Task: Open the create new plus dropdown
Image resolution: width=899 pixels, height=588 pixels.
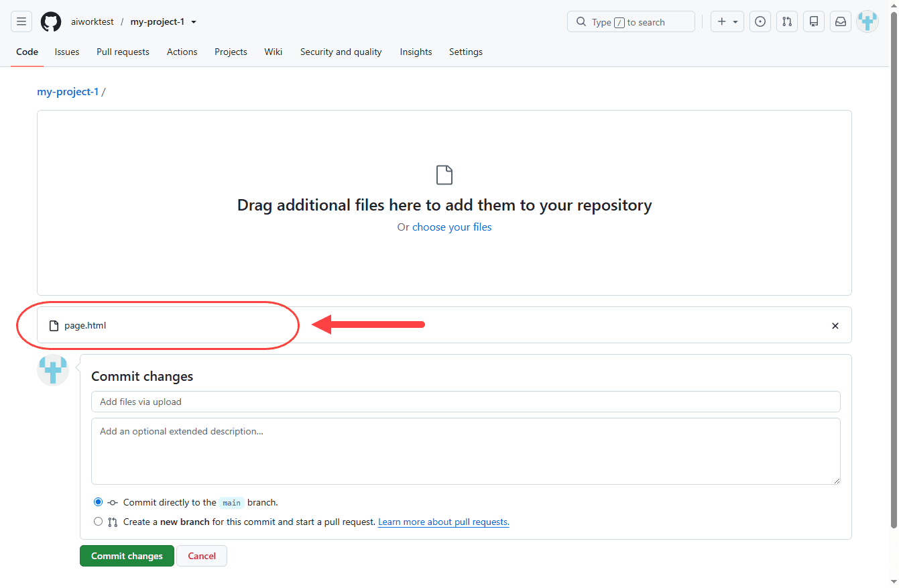Action: [727, 21]
